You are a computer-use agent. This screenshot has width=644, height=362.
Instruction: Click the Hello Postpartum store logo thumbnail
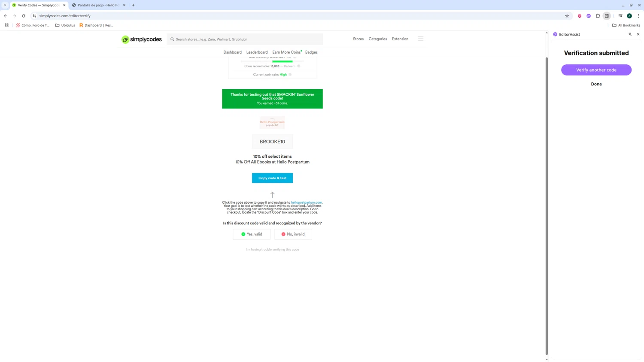pos(272,122)
